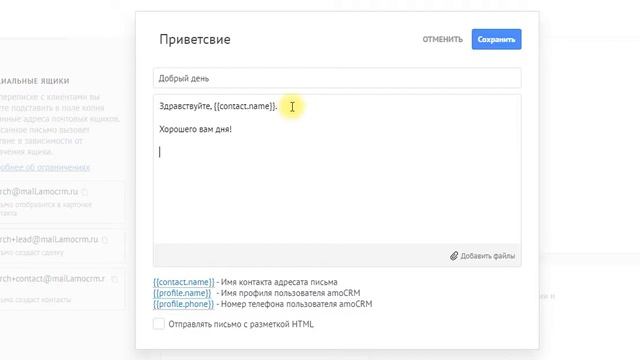
Task: Save the template with the Сохранить button
Action: [x=496, y=39]
